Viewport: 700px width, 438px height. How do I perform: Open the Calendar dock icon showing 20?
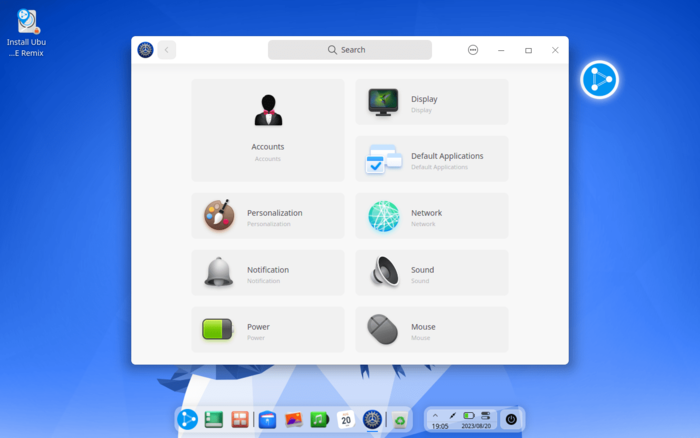tap(346, 419)
